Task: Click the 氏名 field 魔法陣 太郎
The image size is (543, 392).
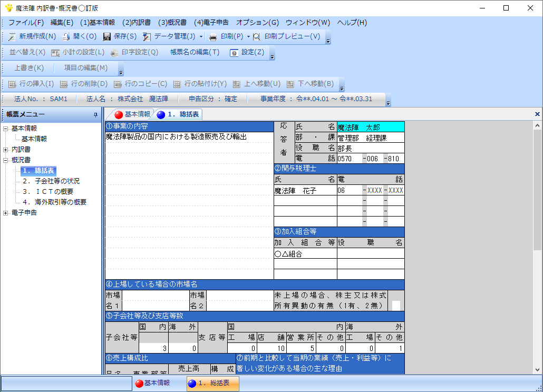Action: tap(371, 128)
